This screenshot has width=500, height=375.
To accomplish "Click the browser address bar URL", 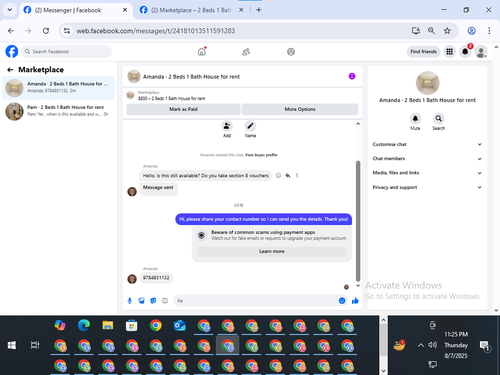I will click(x=156, y=31).
